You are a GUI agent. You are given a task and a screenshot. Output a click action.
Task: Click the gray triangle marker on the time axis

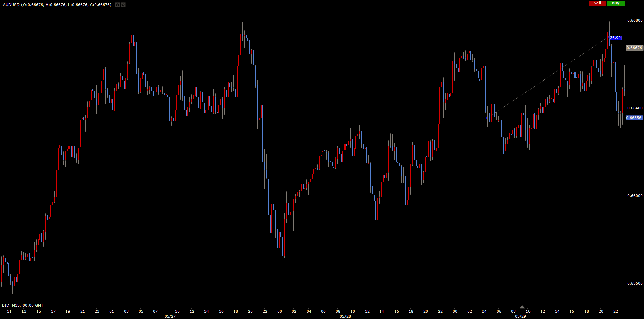point(522,307)
